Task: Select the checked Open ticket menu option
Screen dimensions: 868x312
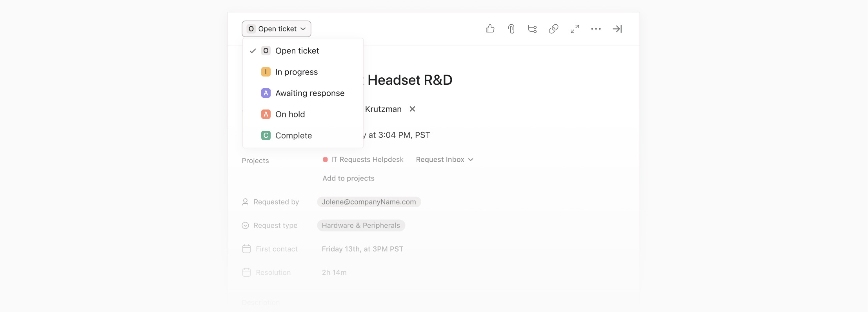Action: click(x=303, y=51)
